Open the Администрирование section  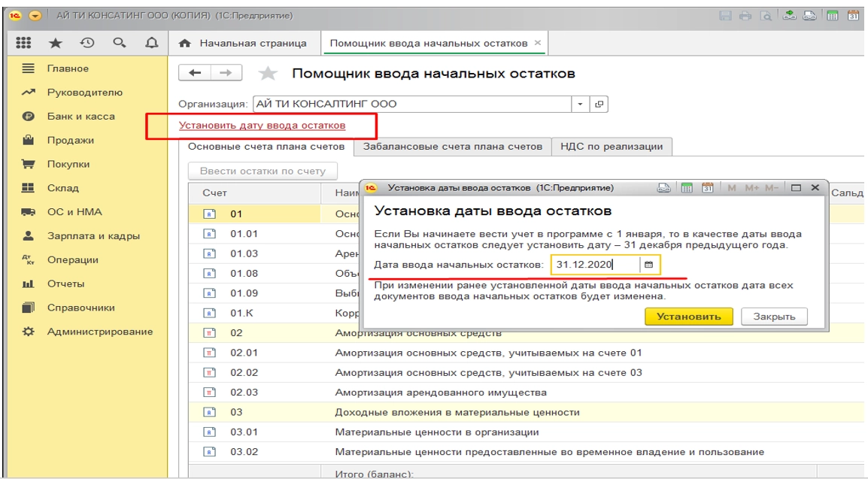point(99,332)
